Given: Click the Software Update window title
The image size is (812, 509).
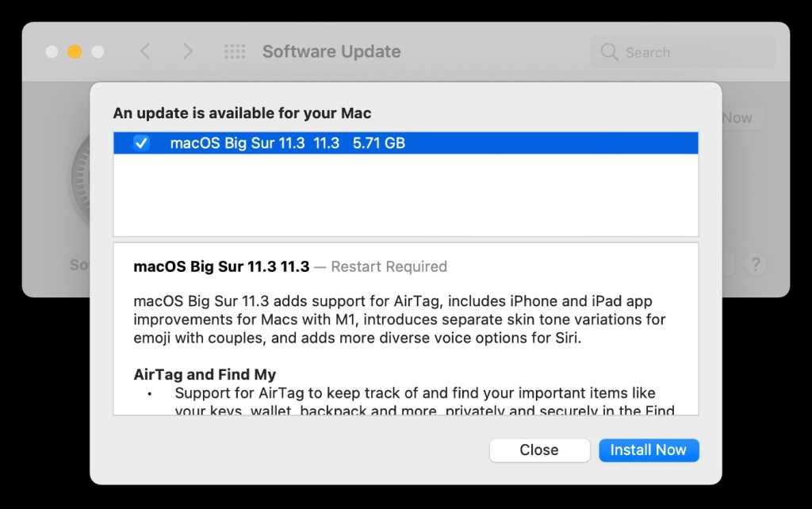Looking at the screenshot, I should pyautogui.click(x=331, y=52).
